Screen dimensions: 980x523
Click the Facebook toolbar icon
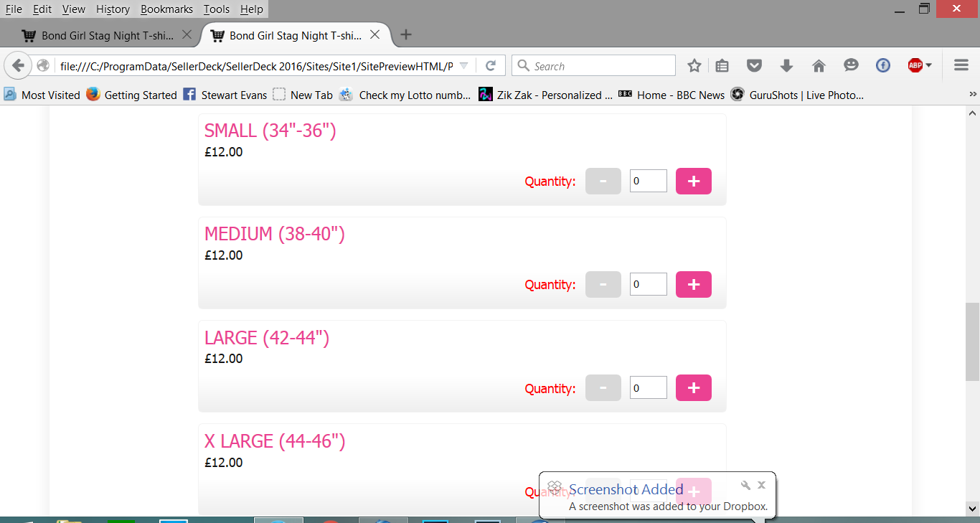coord(883,66)
